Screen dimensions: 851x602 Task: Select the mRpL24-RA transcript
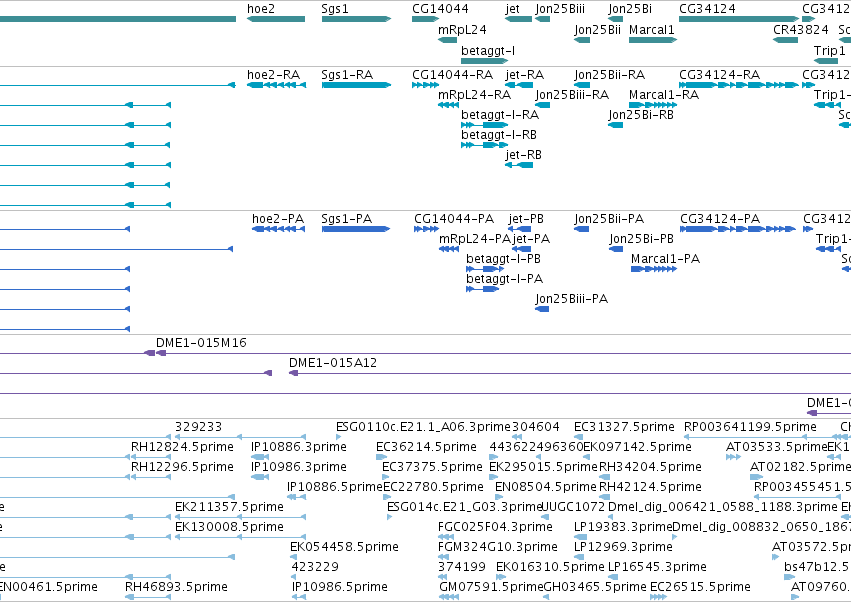click(448, 105)
